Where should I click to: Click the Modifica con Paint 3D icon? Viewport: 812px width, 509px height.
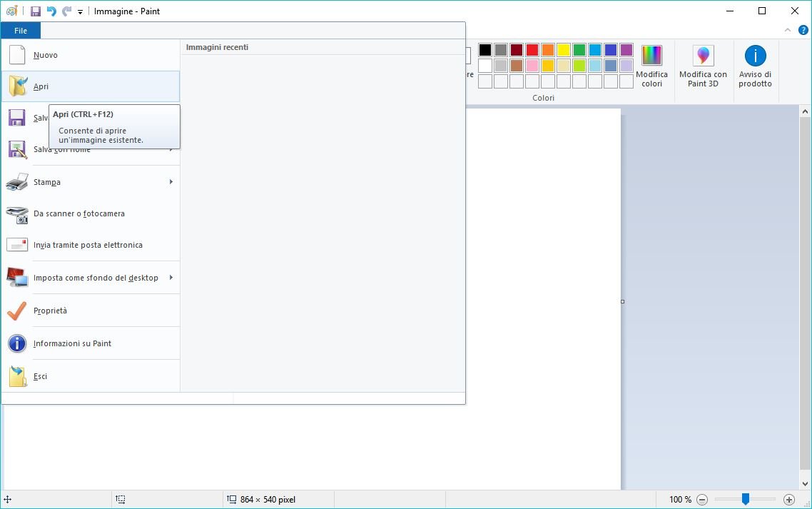pos(703,56)
